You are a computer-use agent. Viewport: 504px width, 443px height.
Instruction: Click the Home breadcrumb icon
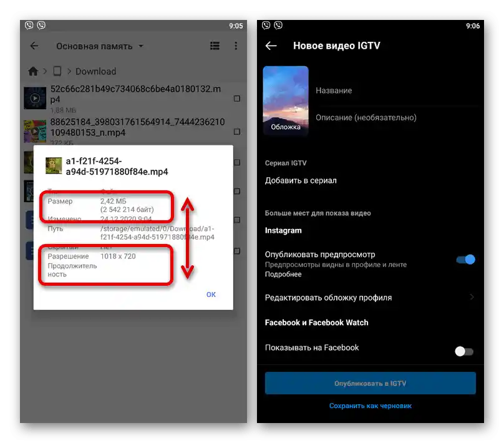tap(34, 71)
